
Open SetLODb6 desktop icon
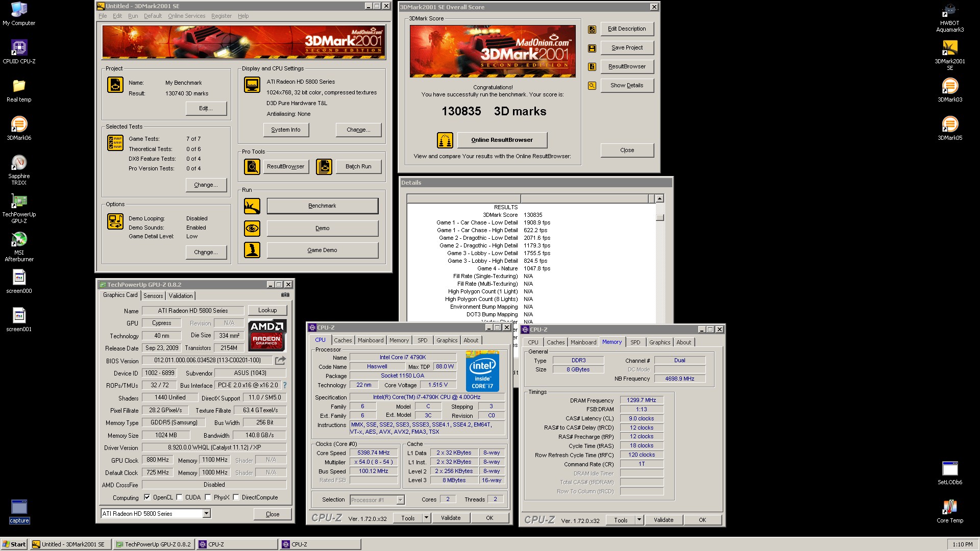[949, 473]
